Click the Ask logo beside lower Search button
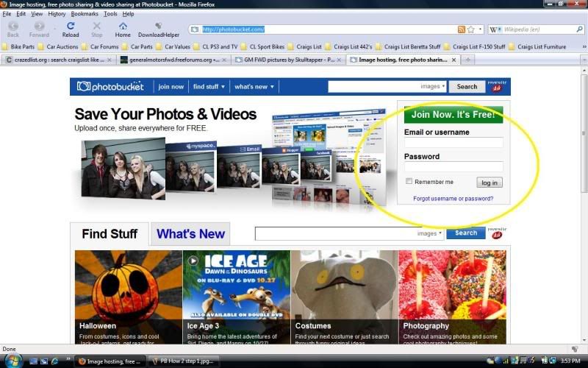This screenshot has height=368, width=588. 497,233
